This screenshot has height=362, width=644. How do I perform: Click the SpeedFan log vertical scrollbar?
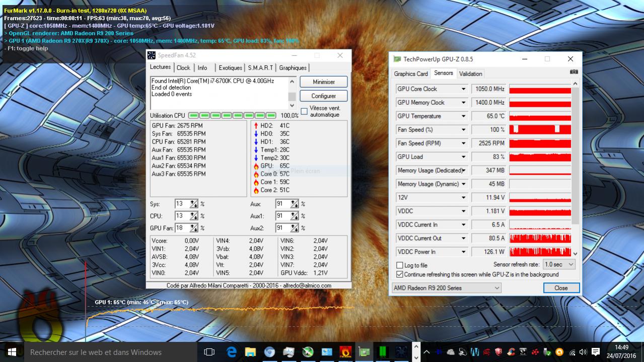coord(292,93)
